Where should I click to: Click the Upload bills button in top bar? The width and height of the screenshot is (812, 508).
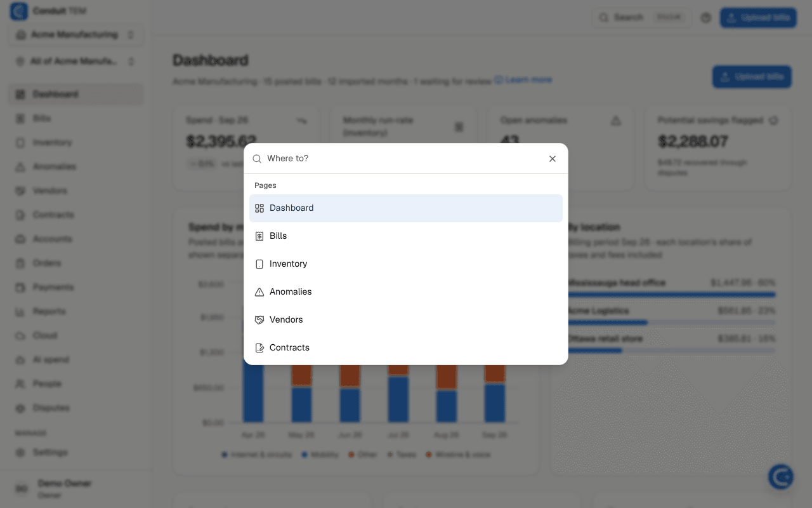(x=758, y=18)
